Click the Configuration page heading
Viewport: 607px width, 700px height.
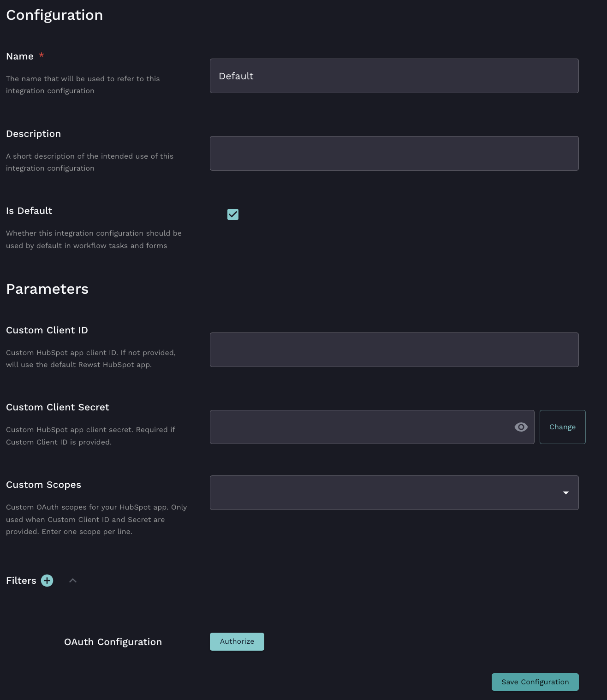[x=54, y=15]
